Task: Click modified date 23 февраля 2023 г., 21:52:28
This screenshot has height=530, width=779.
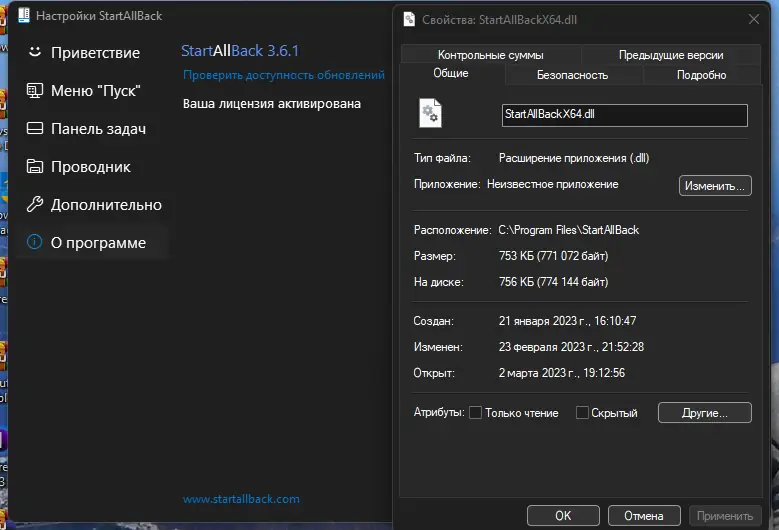Action: pos(571,347)
